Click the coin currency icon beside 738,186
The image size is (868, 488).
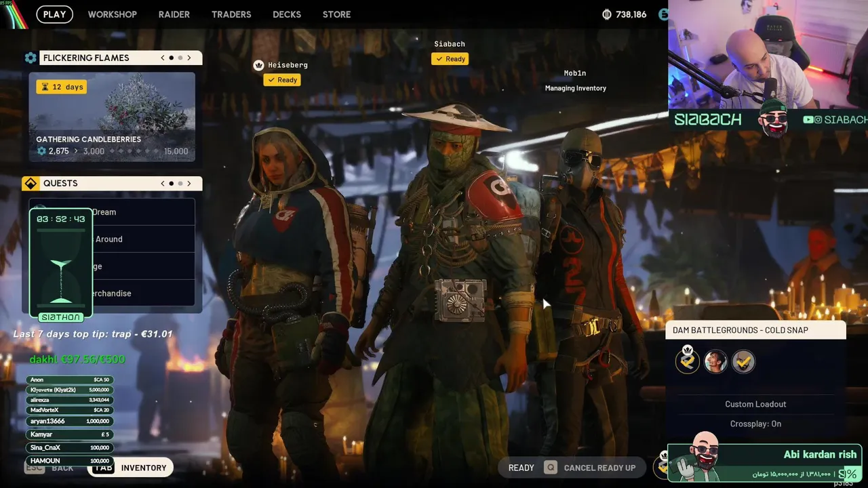click(x=607, y=14)
